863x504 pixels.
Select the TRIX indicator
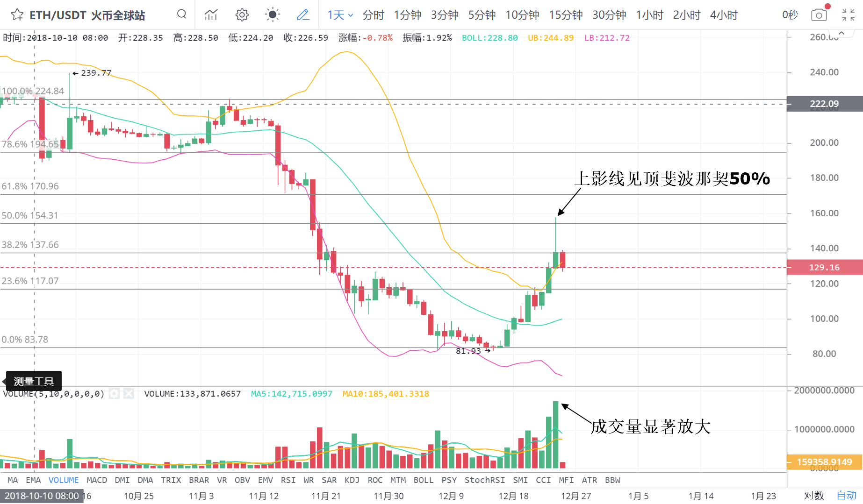pyautogui.click(x=171, y=480)
